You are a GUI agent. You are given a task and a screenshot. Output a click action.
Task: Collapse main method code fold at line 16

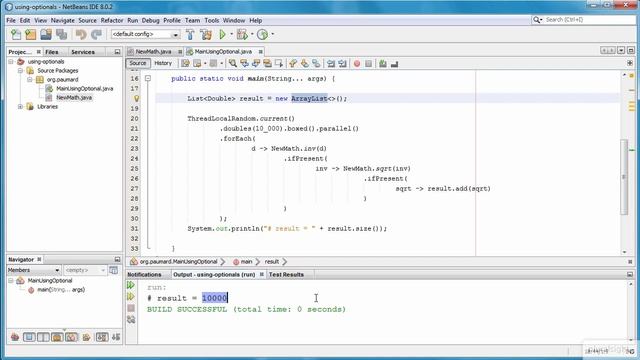148,78
